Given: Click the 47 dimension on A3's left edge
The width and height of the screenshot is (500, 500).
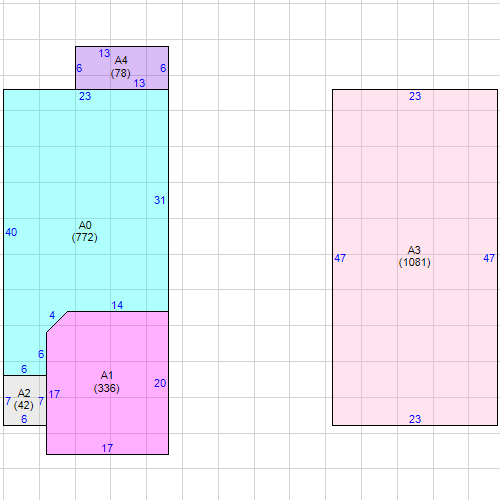Looking at the screenshot, I should tap(340, 258).
